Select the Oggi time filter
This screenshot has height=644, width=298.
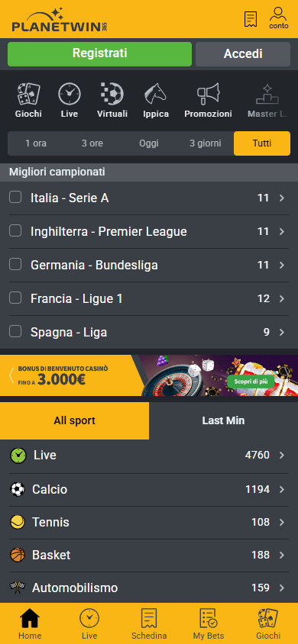click(149, 143)
